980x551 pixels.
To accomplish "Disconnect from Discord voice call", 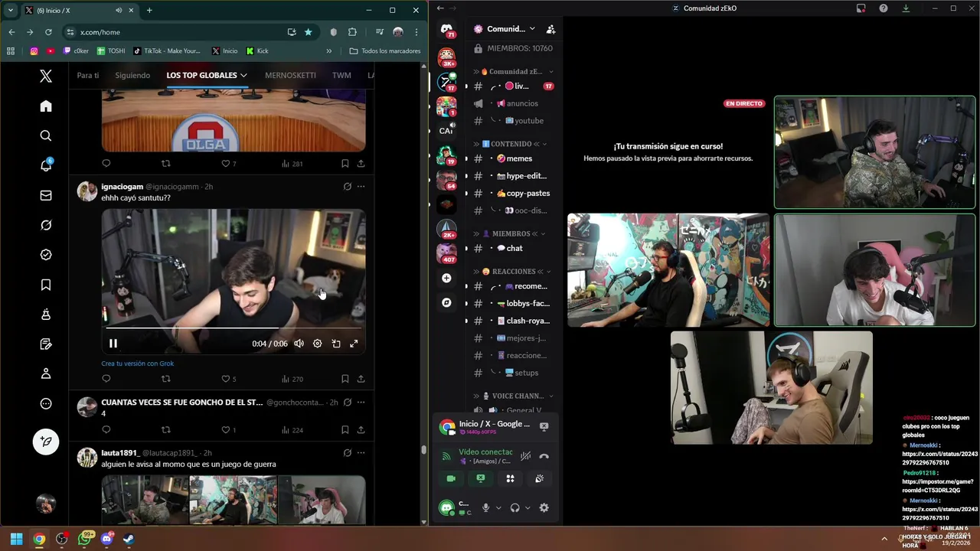I will (544, 456).
